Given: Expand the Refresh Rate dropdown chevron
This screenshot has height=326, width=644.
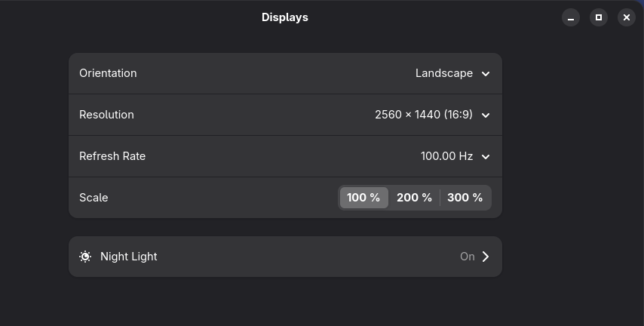Looking at the screenshot, I should (486, 157).
